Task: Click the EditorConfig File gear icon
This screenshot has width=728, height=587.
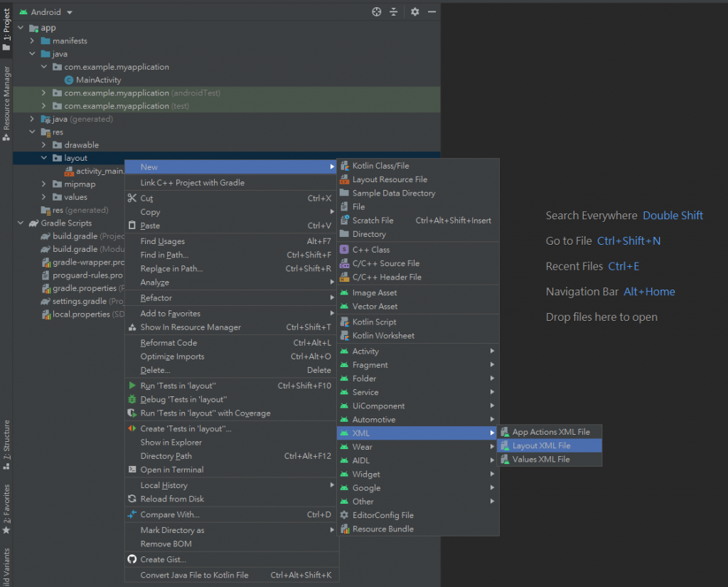Action: pyautogui.click(x=345, y=515)
